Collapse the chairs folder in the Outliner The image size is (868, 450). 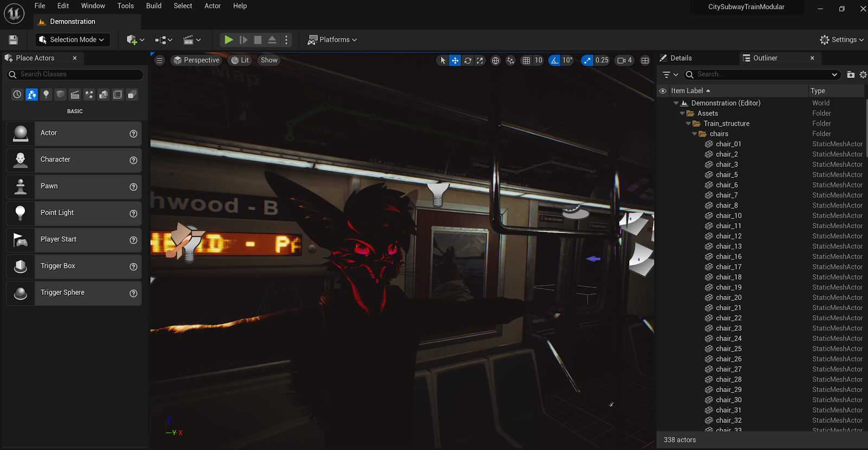tap(694, 134)
